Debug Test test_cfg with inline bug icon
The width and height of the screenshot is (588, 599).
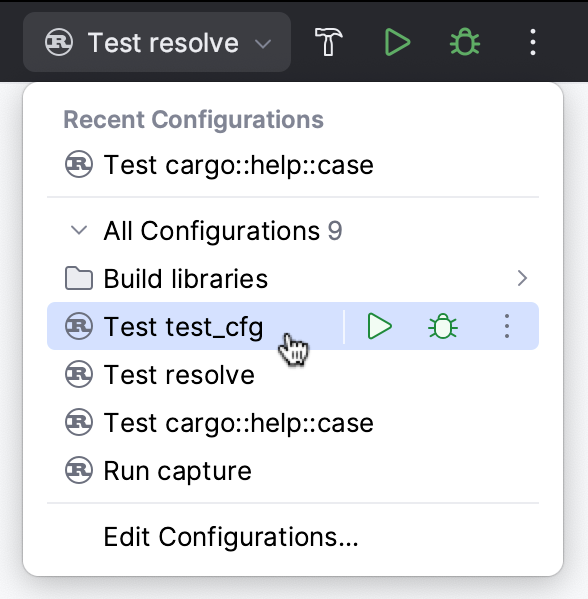[443, 326]
